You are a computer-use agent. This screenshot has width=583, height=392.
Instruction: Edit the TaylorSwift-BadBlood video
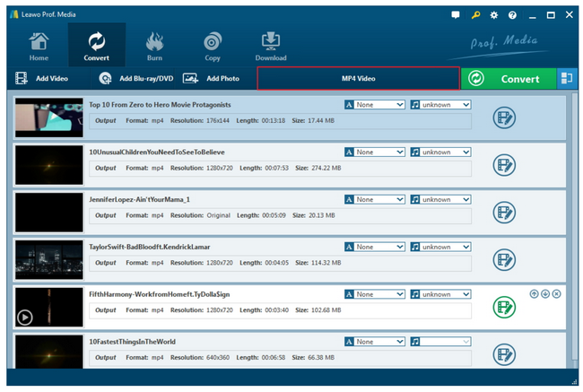pos(504,259)
